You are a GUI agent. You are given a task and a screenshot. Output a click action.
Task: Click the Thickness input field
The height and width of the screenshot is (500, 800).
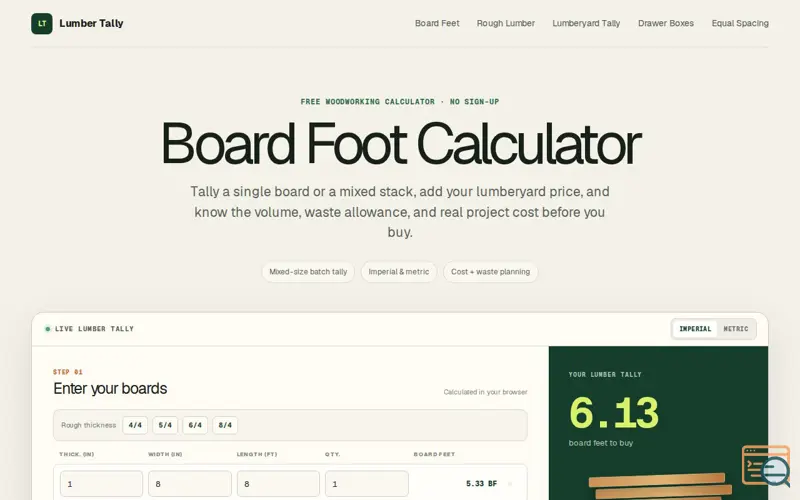(x=102, y=484)
